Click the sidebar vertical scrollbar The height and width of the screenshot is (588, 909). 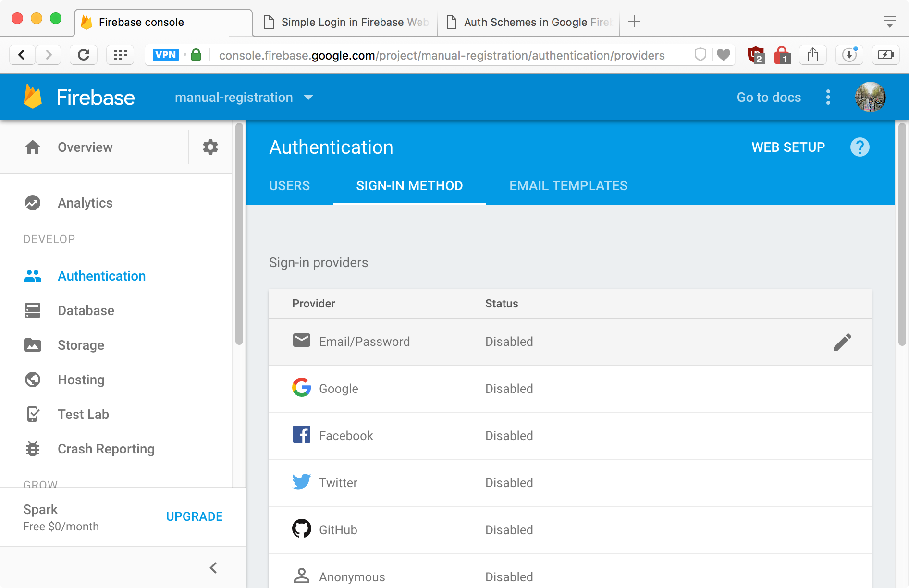(x=239, y=234)
